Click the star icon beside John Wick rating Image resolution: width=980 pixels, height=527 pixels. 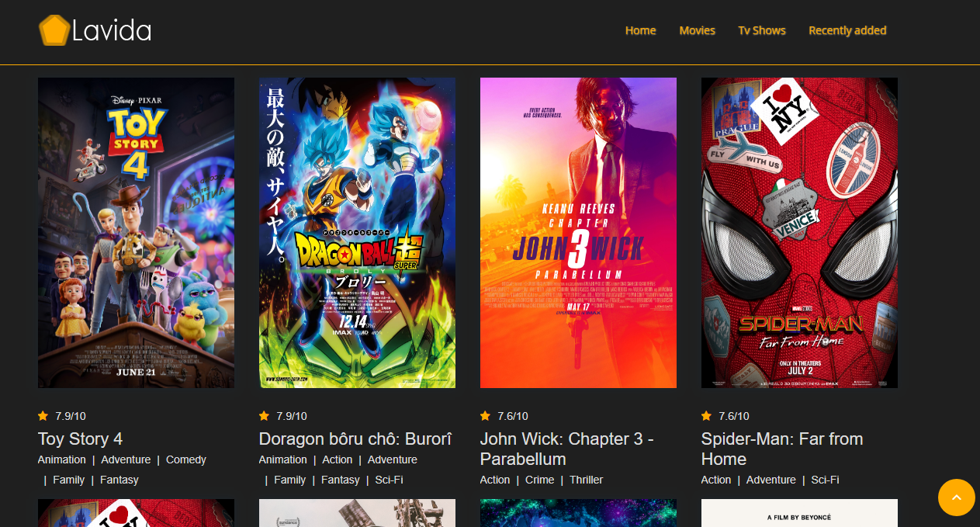point(485,416)
